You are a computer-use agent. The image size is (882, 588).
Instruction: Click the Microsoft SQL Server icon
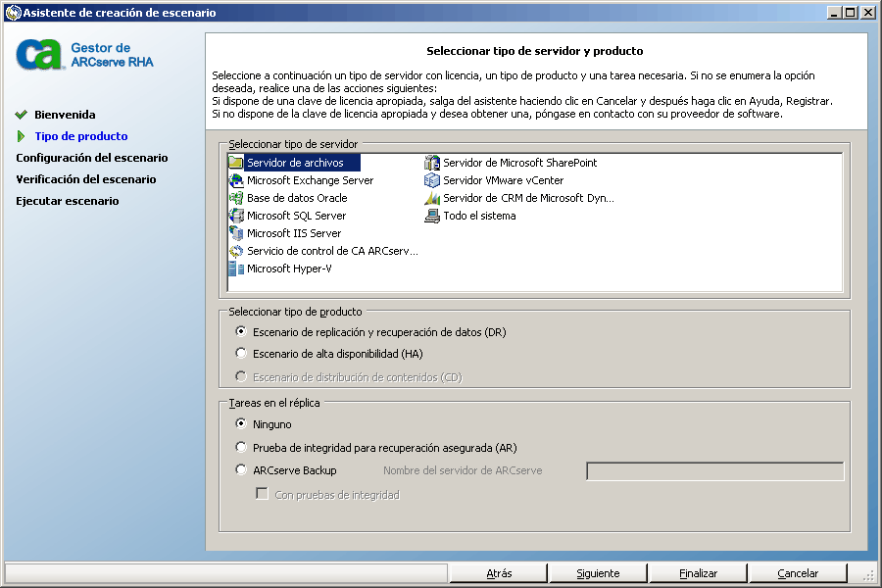pyautogui.click(x=236, y=216)
